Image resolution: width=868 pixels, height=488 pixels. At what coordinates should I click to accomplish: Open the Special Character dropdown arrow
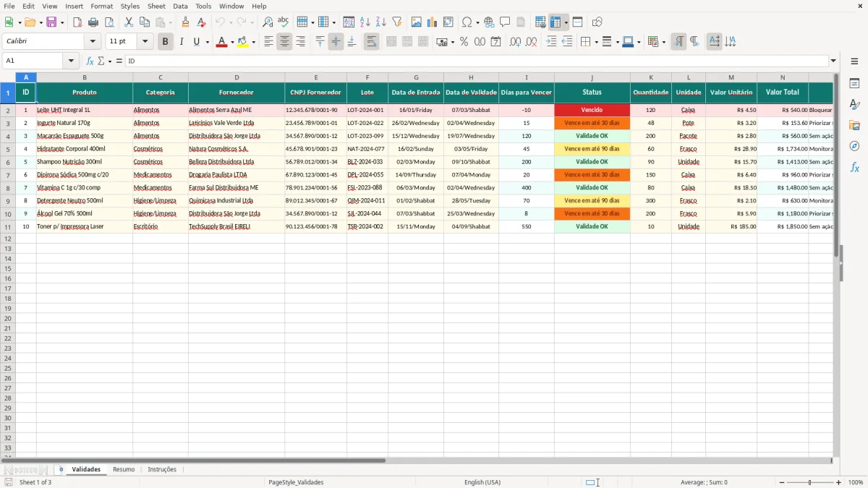(478, 22)
